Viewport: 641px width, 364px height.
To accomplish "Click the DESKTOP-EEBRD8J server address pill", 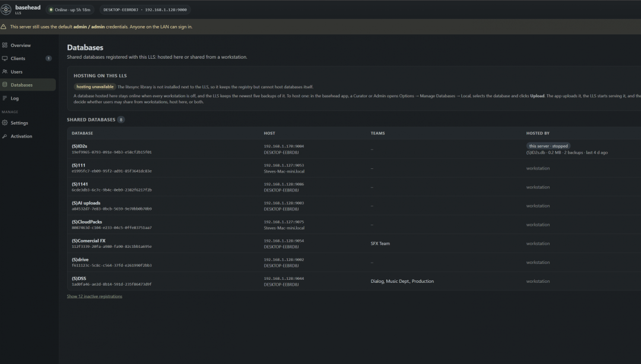I will coord(145,10).
